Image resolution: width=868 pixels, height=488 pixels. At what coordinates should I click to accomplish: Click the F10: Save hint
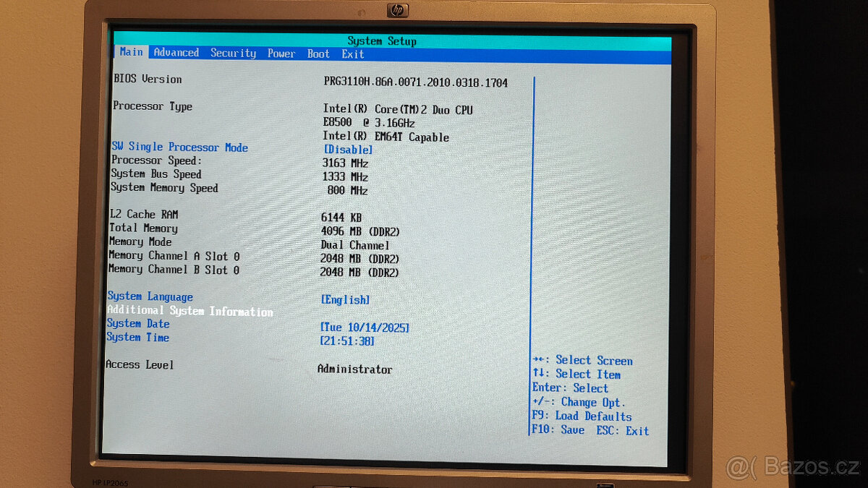pos(559,430)
